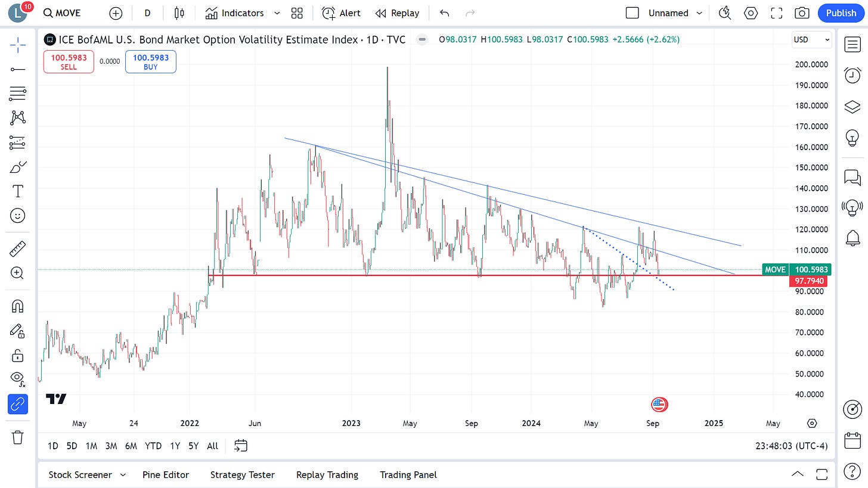Open the Trading Panel tab
This screenshot has height=488, width=868.
pyautogui.click(x=408, y=475)
